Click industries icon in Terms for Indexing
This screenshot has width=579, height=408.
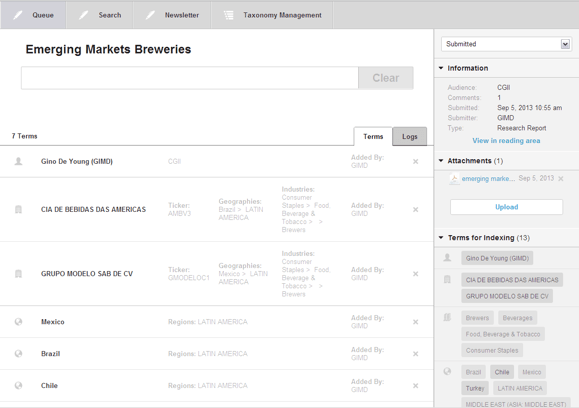(447, 318)
